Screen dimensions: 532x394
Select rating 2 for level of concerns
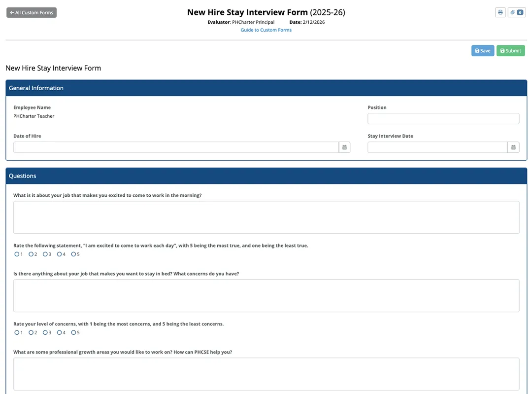pyautogui.click(x=31, y=333)
